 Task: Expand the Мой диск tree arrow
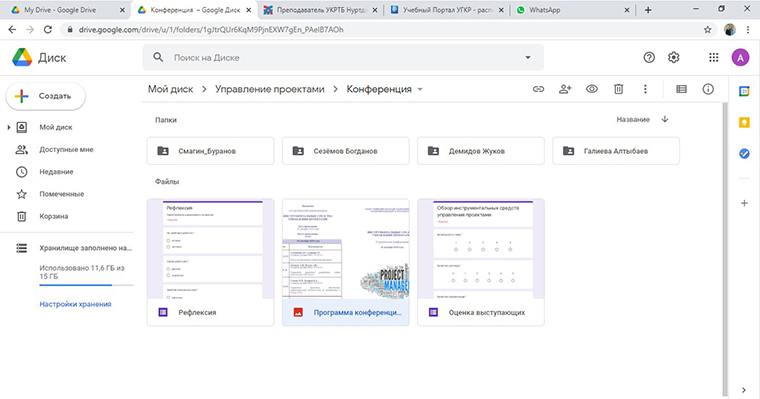click(x=9, y=128)
